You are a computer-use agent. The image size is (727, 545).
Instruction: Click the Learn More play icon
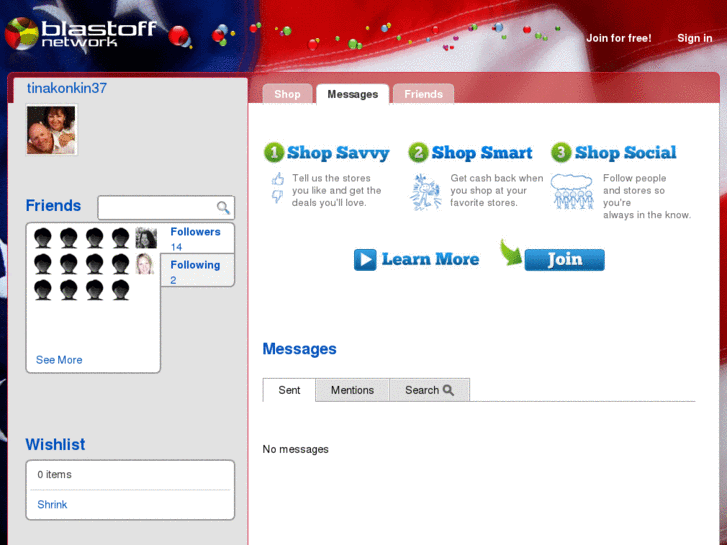click(365, 259)
